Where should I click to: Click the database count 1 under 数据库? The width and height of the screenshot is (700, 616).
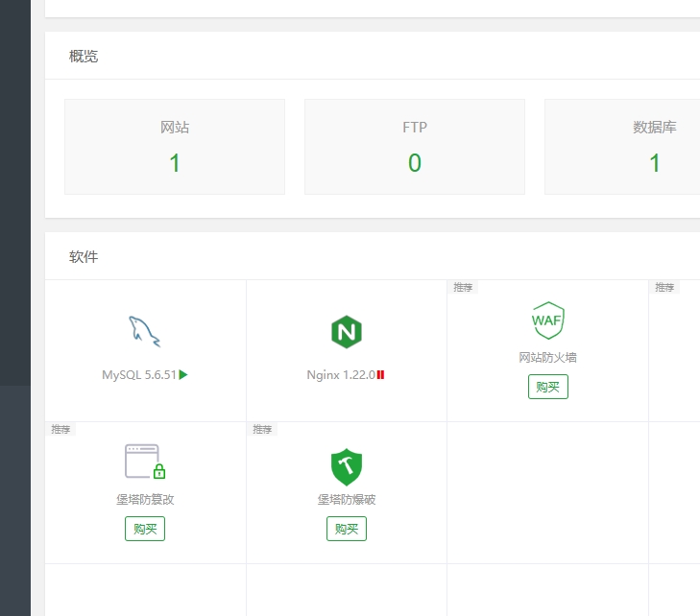coord(655,163)
